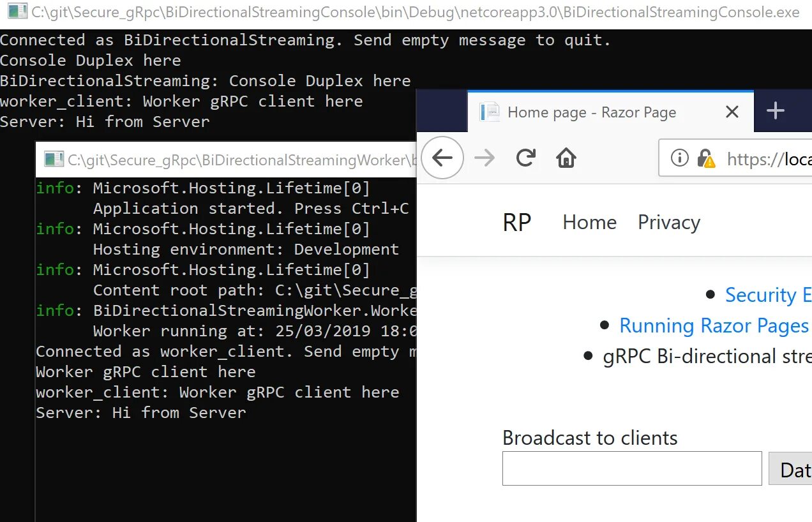The image size is (812, 522).
Task: Select the Home page - Razor Page tab
Action: pos(610,112)
